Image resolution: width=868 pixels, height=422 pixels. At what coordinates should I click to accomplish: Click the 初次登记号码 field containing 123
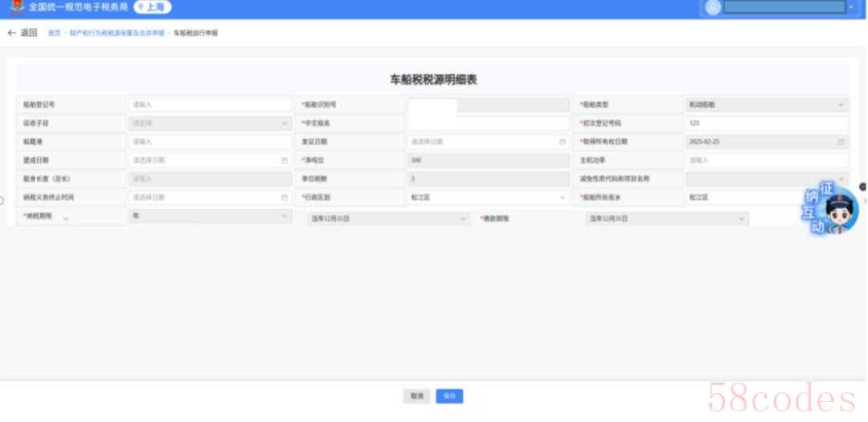pos(767,123)
